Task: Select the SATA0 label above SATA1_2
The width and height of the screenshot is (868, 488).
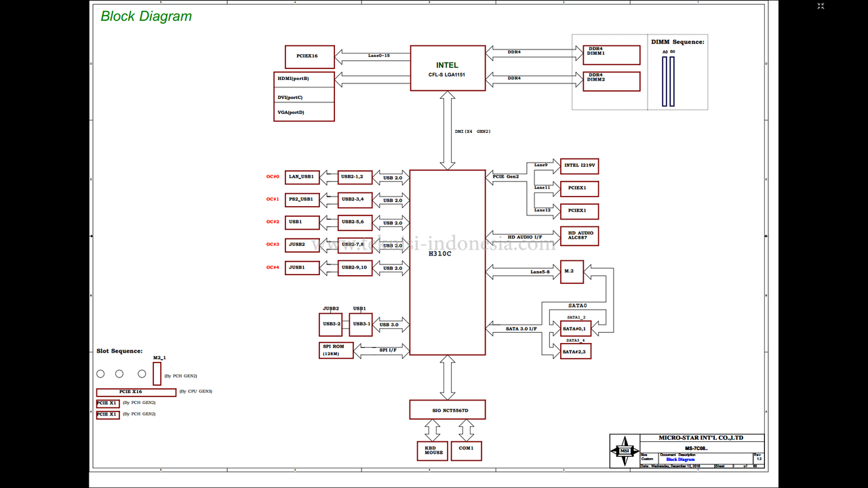Action: click(x=578, y=306)
